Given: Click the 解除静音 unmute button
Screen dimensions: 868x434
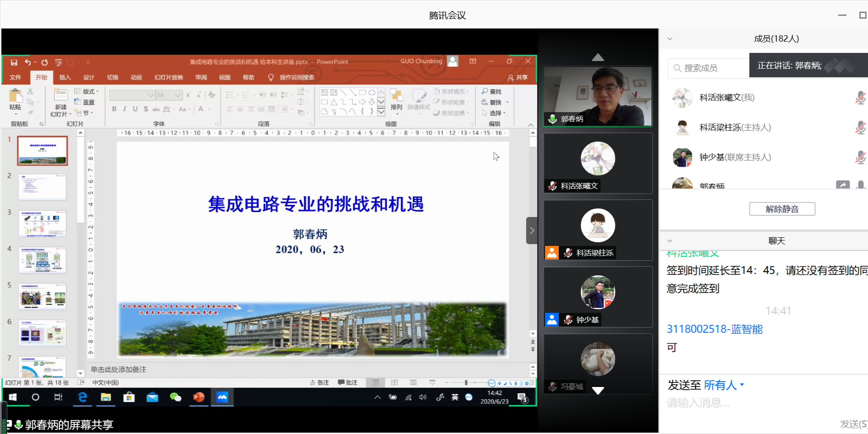Looking at the screenshot, I should 782,209.
